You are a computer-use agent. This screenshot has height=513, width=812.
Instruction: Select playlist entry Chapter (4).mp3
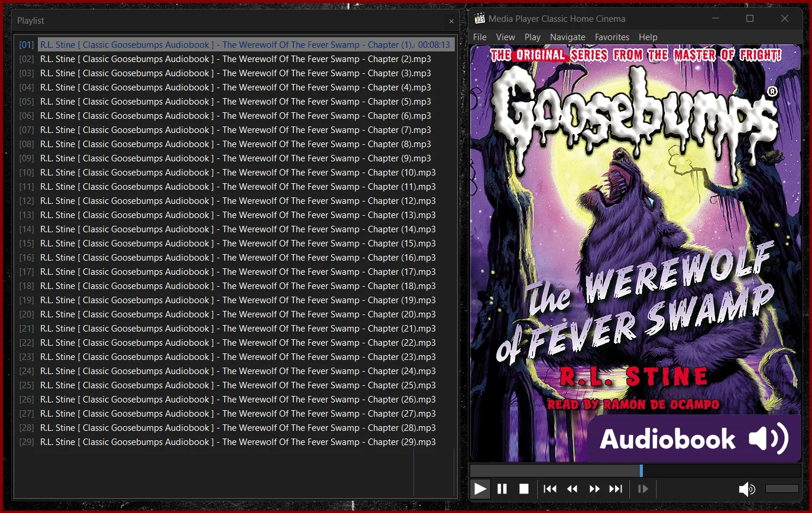point(235,87)
